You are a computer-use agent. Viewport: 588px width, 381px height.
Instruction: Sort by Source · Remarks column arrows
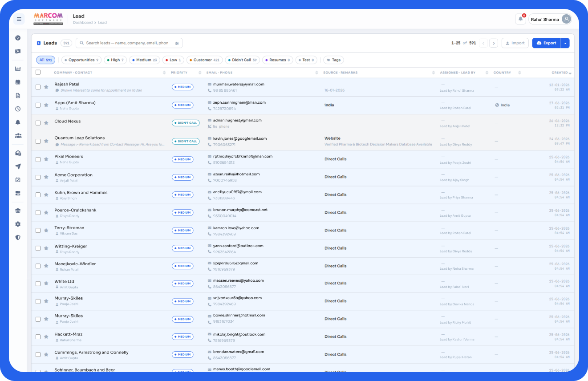pos(434,73)
